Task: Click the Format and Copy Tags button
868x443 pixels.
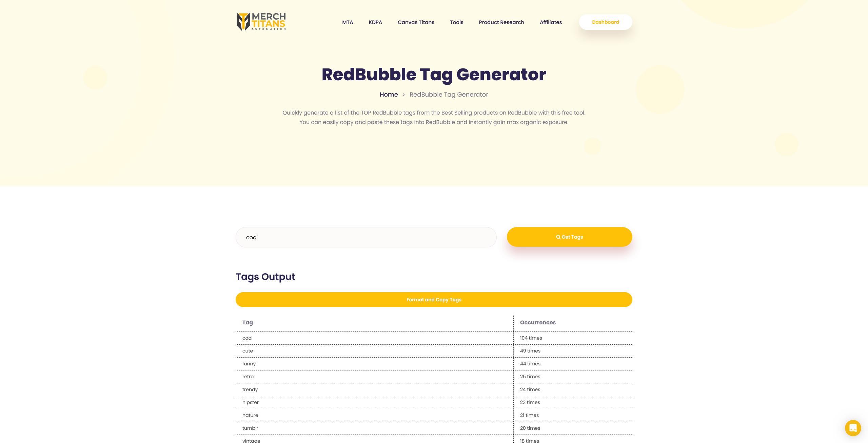Action: 434,300
